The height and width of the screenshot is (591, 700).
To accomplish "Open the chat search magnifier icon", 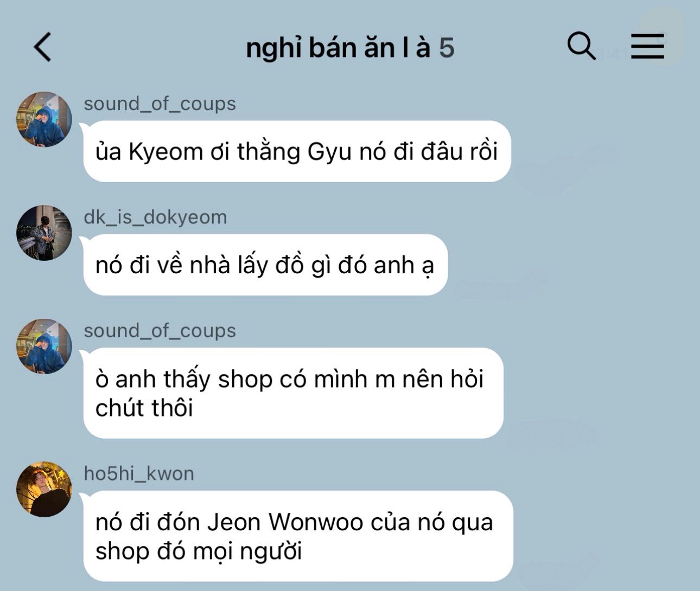I will pyautogui.click(x=581, y=46).
